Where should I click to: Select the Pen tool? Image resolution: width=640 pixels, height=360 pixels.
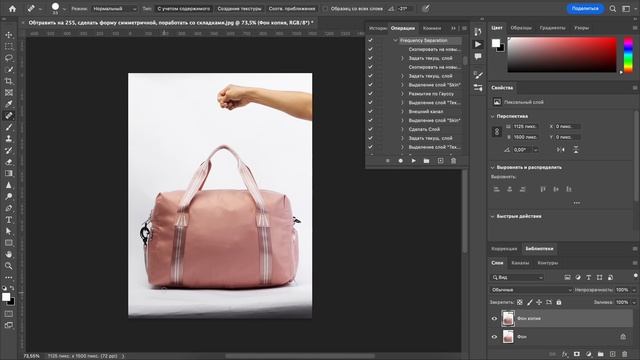(x=9, y=208)
